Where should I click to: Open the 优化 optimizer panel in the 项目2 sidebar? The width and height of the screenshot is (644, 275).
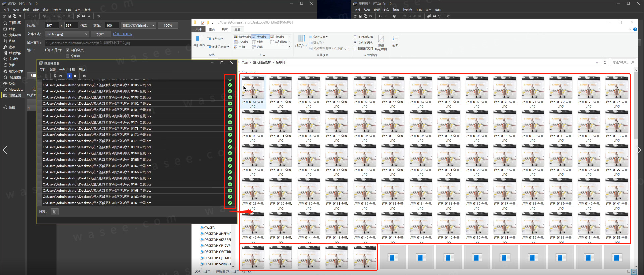coord(9,65)
